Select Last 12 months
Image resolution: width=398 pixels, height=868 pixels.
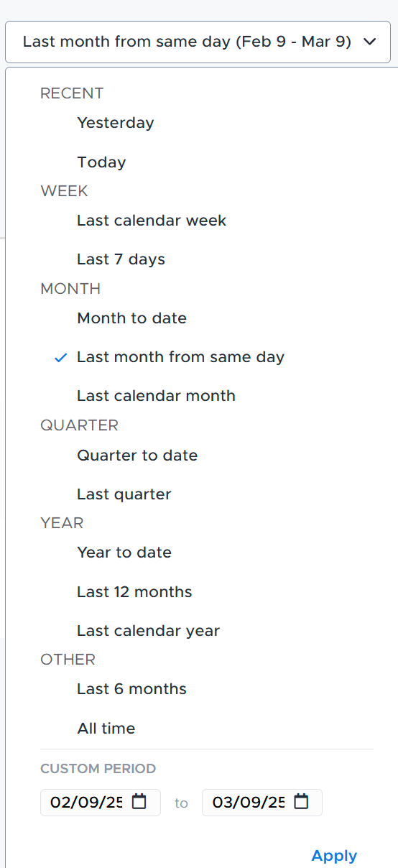134,592
